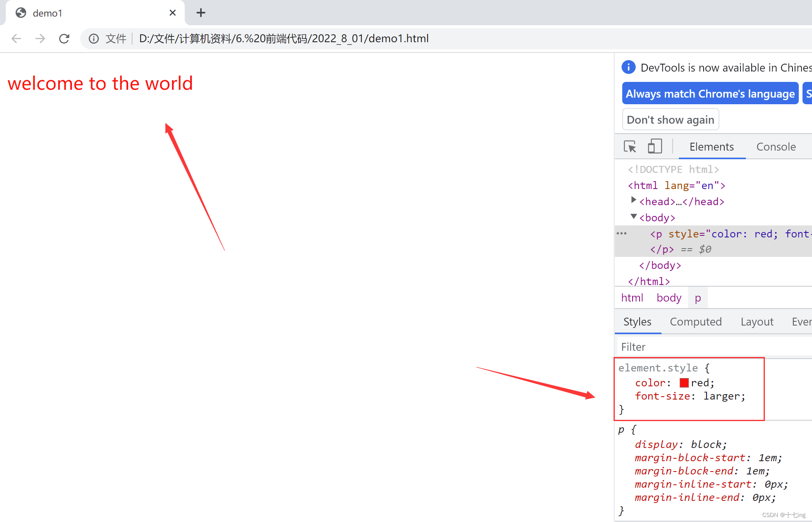
Task: Toggle the device toolbar icon
Action: pyautogui.click(x=654, y=146)
